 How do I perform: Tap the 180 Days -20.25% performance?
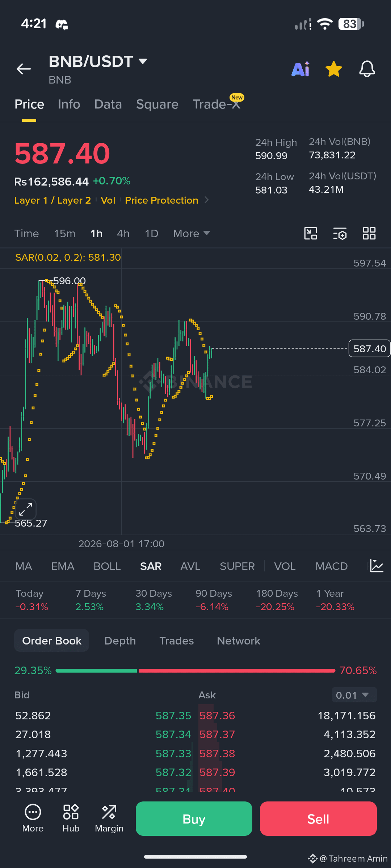click(x=277, y=600)
